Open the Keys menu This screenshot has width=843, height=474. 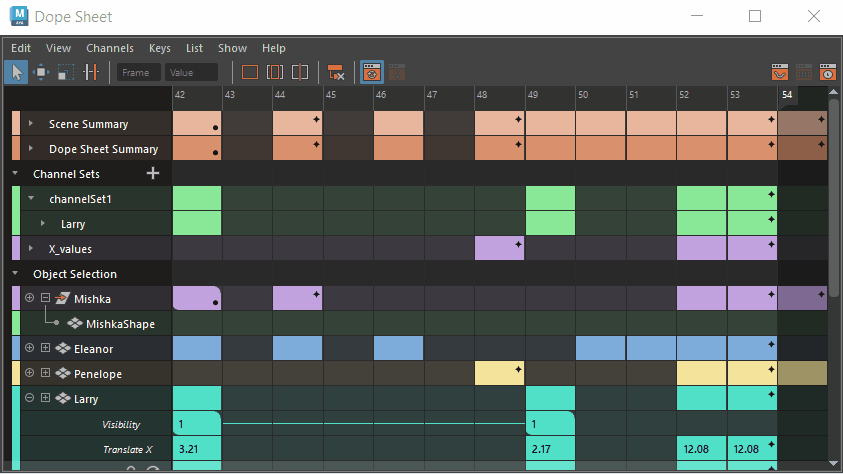[x=160, y=48]
